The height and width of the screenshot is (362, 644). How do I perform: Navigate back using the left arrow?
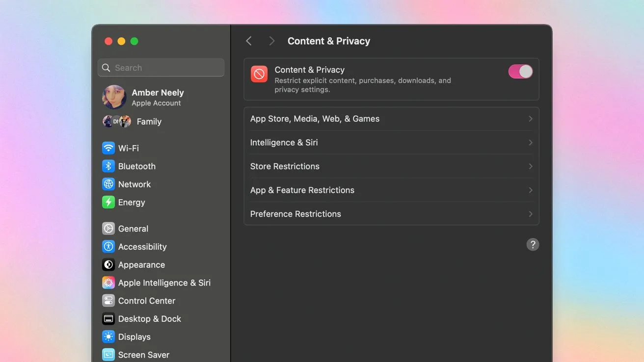coord(248,41)
